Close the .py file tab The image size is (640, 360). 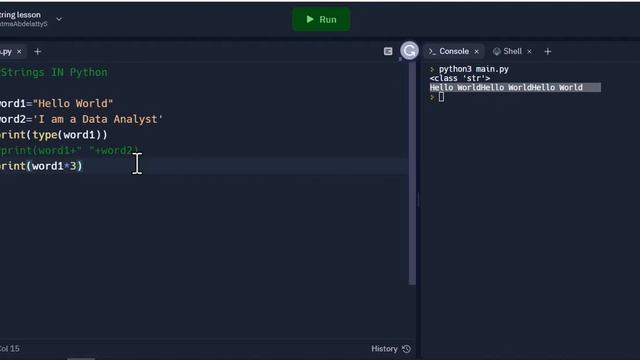[19, 52]
